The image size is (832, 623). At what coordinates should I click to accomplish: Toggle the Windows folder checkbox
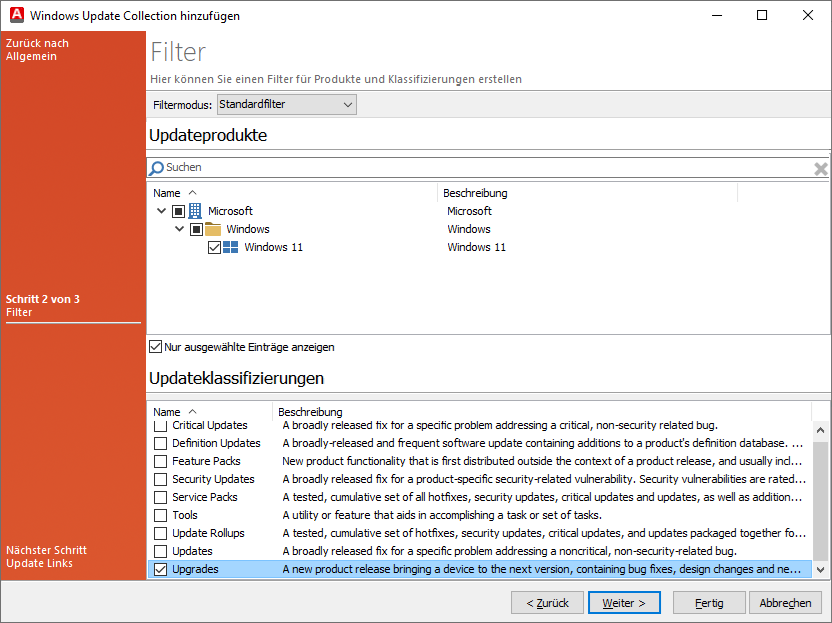pyautogui.click(x=196, y=229)
